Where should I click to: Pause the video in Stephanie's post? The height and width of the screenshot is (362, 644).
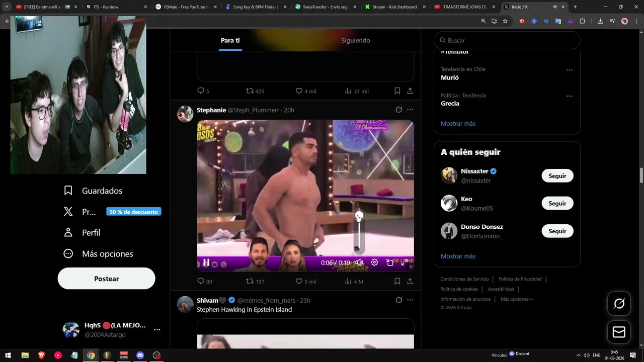point(206,262)
